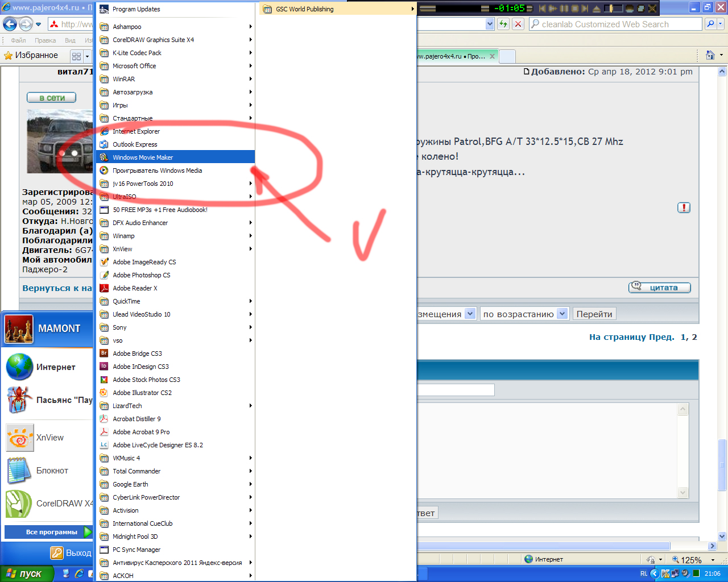
Task: Stop page loading with the red X icon
Action: coord(518,24)
